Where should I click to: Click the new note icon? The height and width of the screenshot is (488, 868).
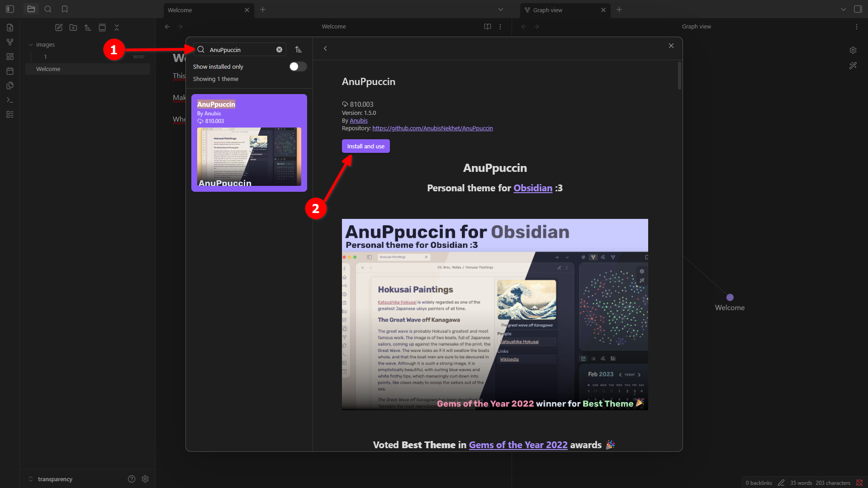[59, 28]
